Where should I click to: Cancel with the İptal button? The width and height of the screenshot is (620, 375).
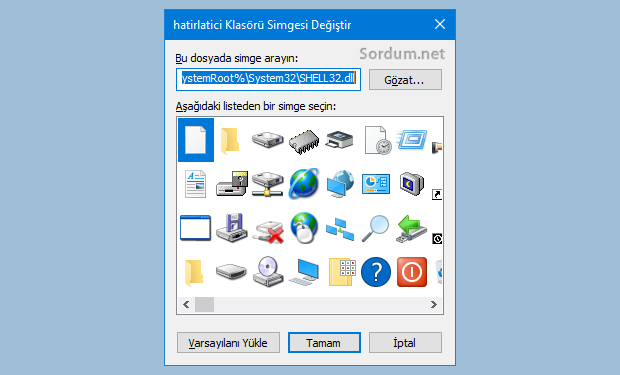point(405,343)
